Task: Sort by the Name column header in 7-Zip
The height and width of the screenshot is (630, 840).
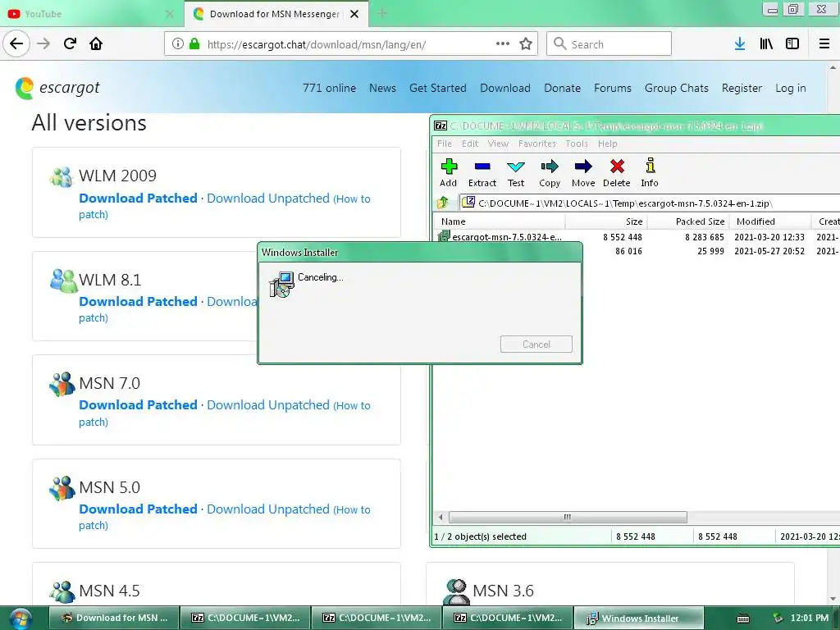Action: (x=498, y=221)
